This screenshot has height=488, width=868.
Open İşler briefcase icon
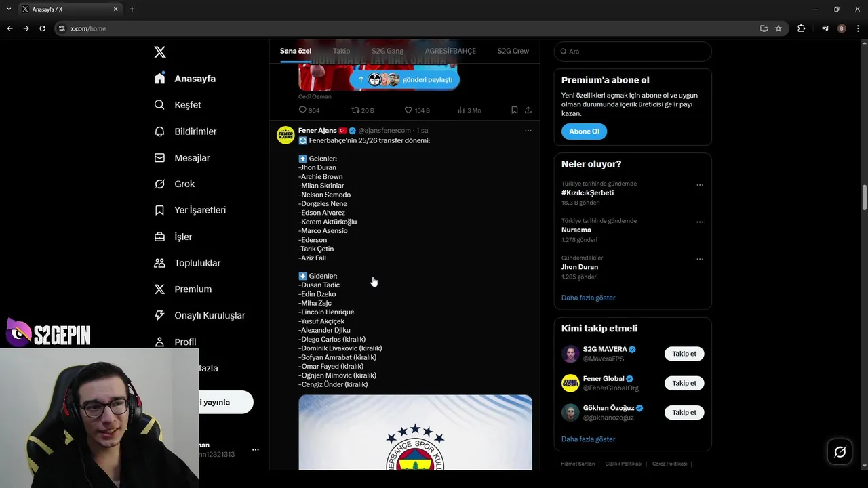tap(159, 237)
